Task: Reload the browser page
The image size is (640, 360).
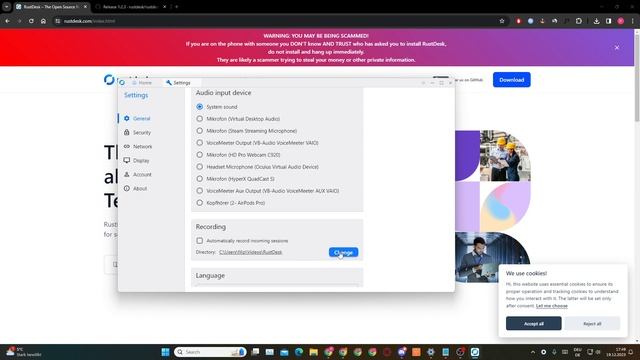Action: 31,21
